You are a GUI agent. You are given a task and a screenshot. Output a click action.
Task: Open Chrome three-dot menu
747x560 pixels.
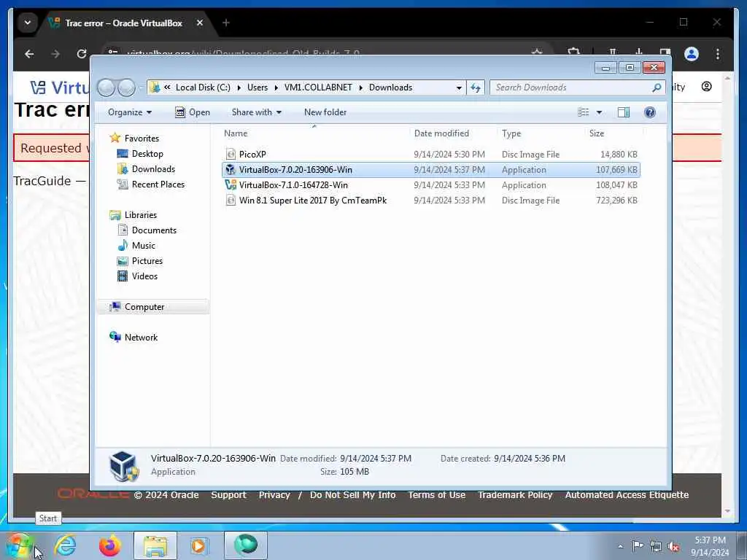point(718,54)
